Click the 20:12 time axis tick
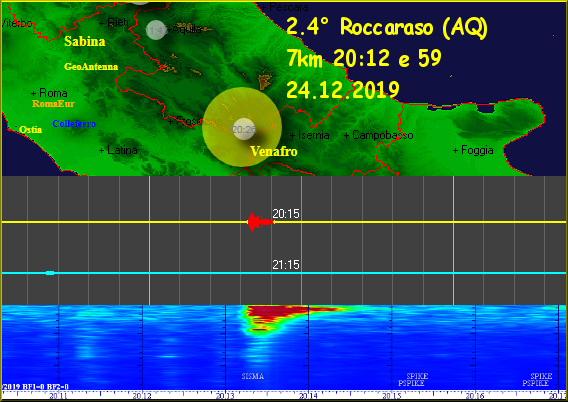The image size is (568, 402). pyautogui.click(x=142, y=396)
